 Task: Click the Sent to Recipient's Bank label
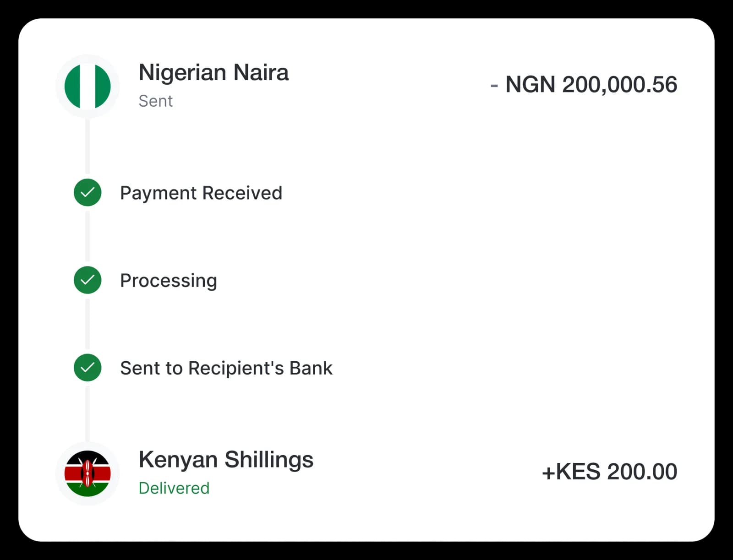point(226,368)
